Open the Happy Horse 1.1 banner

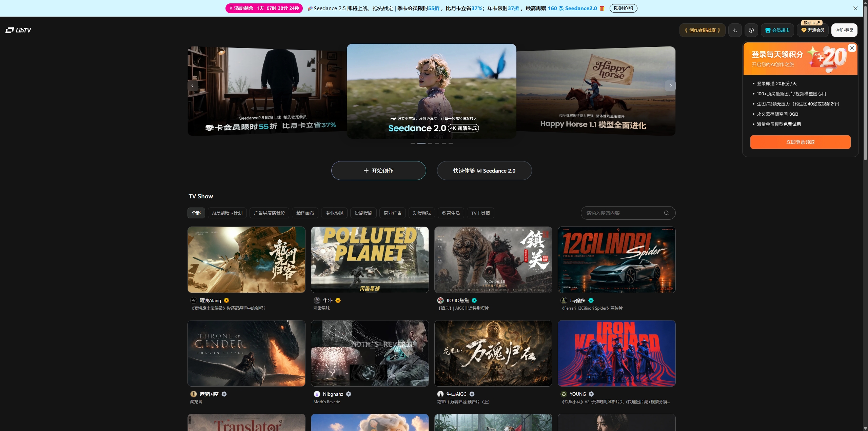click(x=596, y=91)
